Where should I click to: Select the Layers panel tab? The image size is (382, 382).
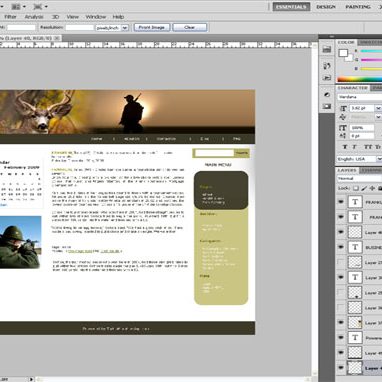(x=347, y=170)
